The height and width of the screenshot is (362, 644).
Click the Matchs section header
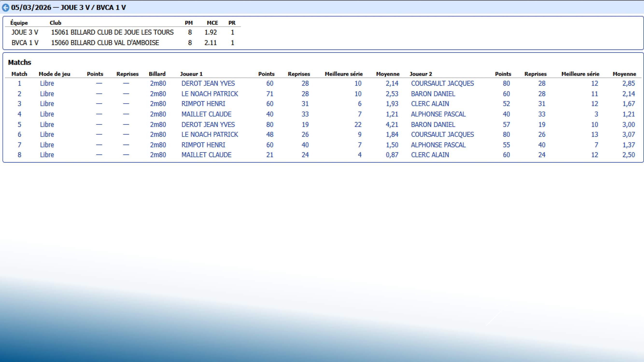click(19, 63)
